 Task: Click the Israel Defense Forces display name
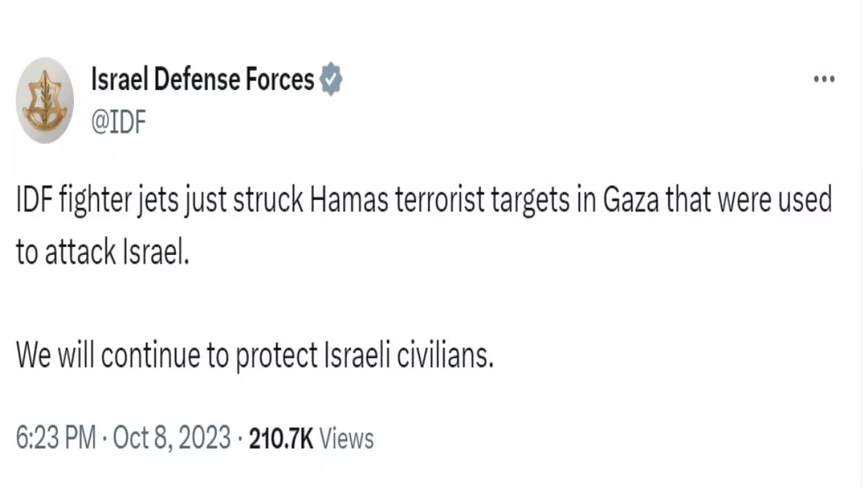point(203,80)
